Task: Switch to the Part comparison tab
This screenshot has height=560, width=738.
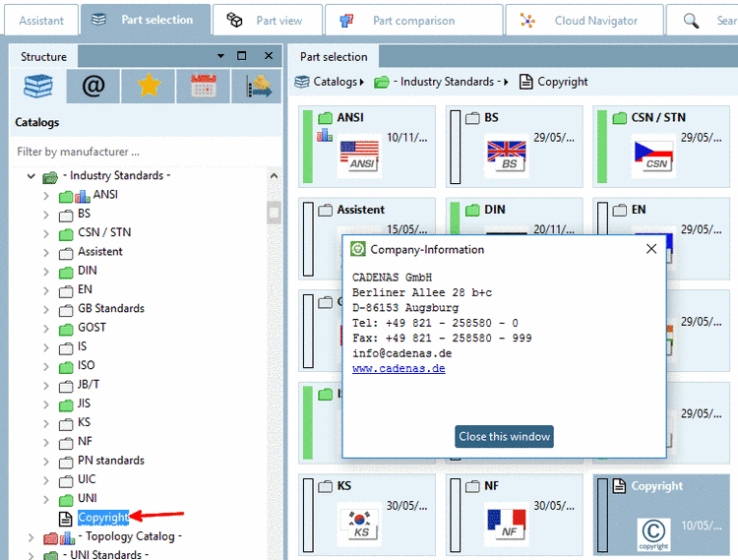Action: pyautogui.click(x=413, y=21)
